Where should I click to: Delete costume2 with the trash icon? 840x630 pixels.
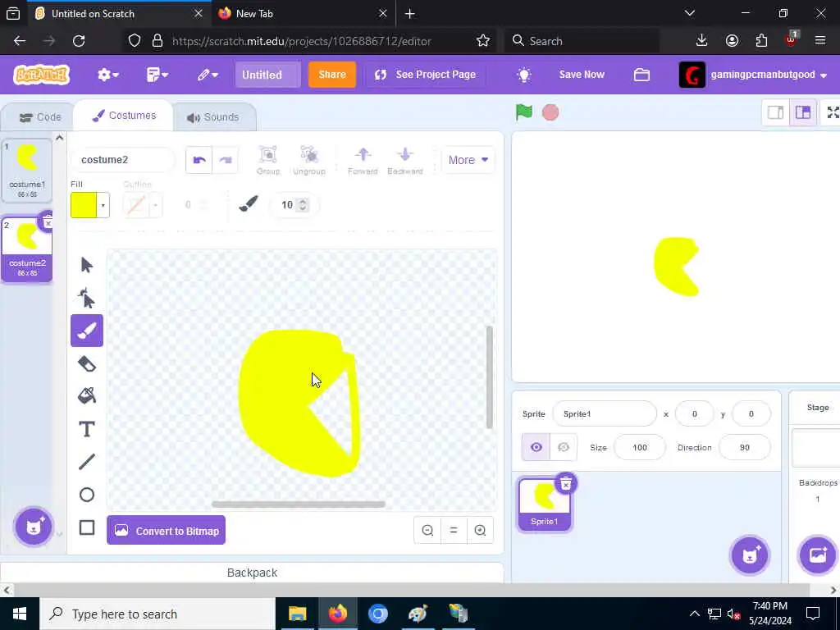tap(48, 221)
